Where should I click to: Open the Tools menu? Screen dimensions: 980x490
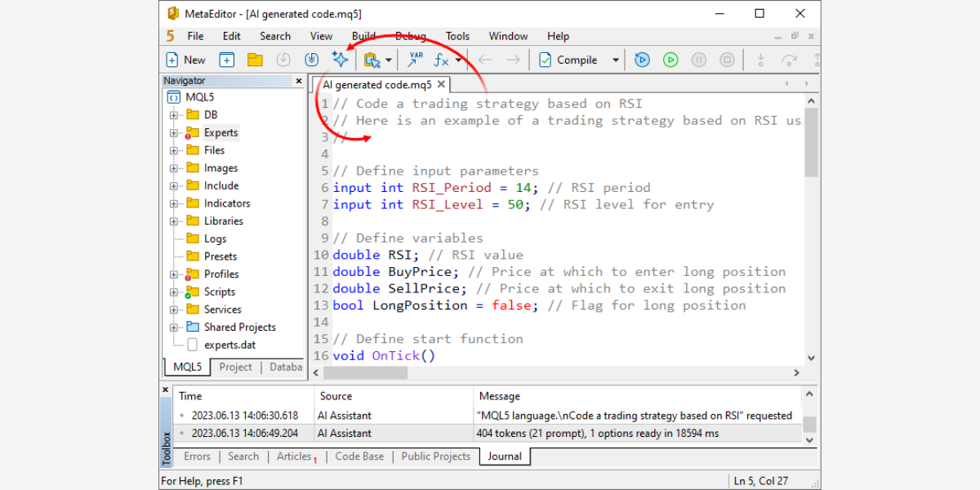[x=457, y=36]
